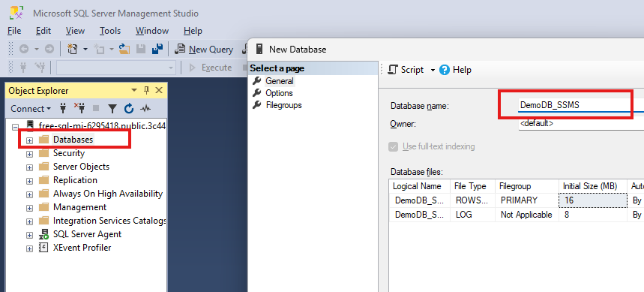Viewport: 644px width, 292px height.
Task: Click the server node icon
Action: tap(30, 125)
